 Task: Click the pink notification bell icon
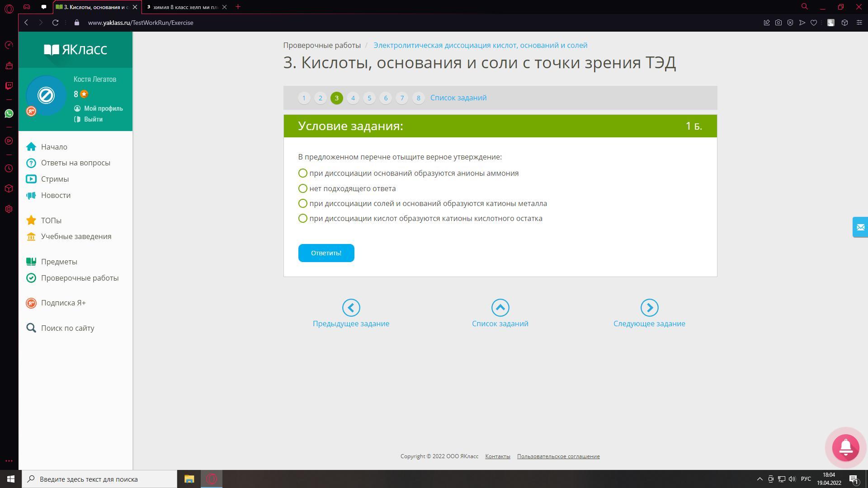[x=845, y=447]
